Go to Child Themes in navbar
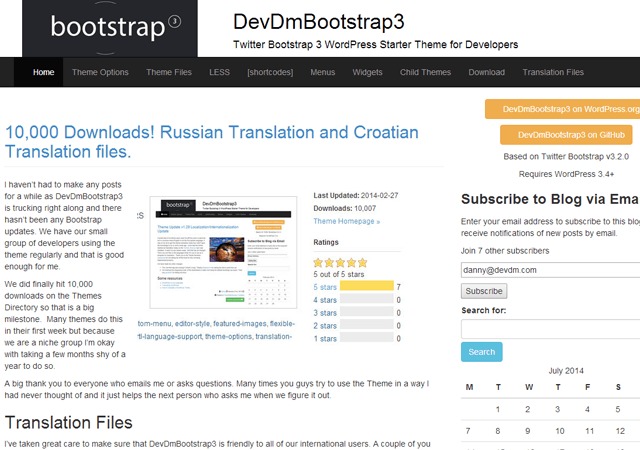The width and height of the screenshot is (640, 450). (425, 72)
